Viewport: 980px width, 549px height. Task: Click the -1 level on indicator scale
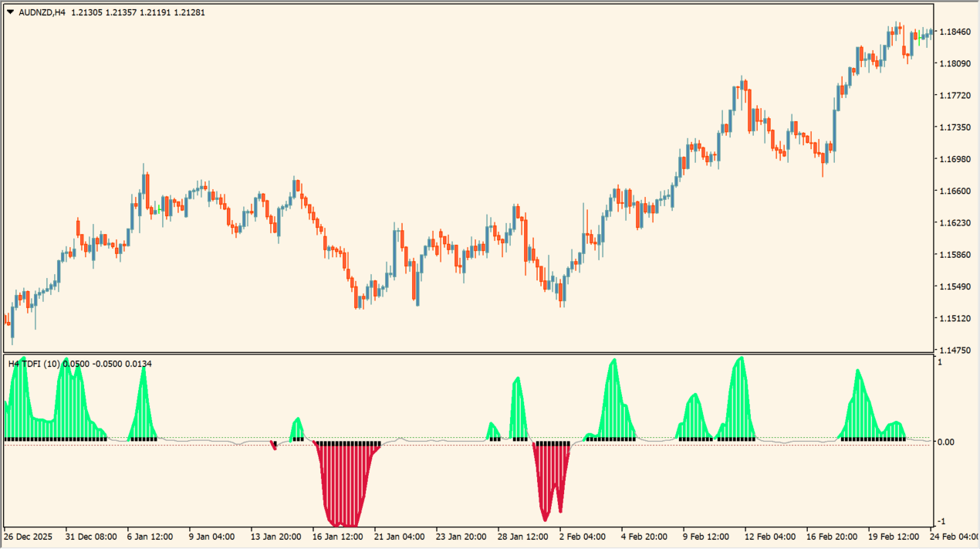(941, 521)
